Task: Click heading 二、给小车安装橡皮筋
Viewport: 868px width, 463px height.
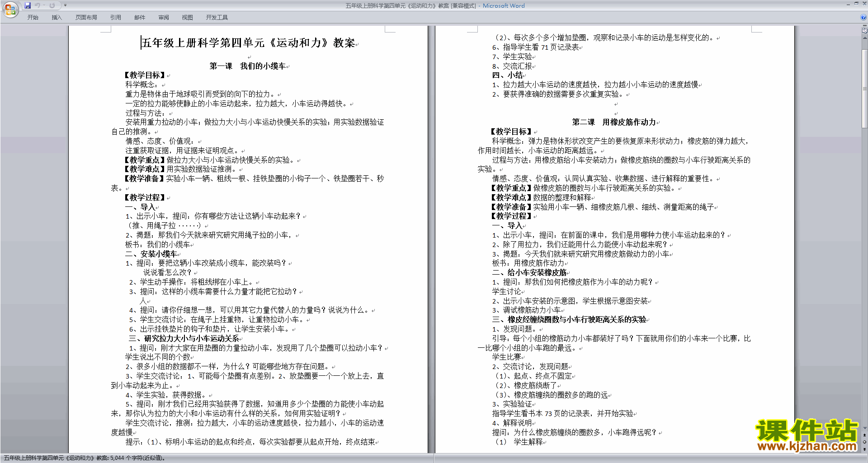Action: click(x=529, y=272)
